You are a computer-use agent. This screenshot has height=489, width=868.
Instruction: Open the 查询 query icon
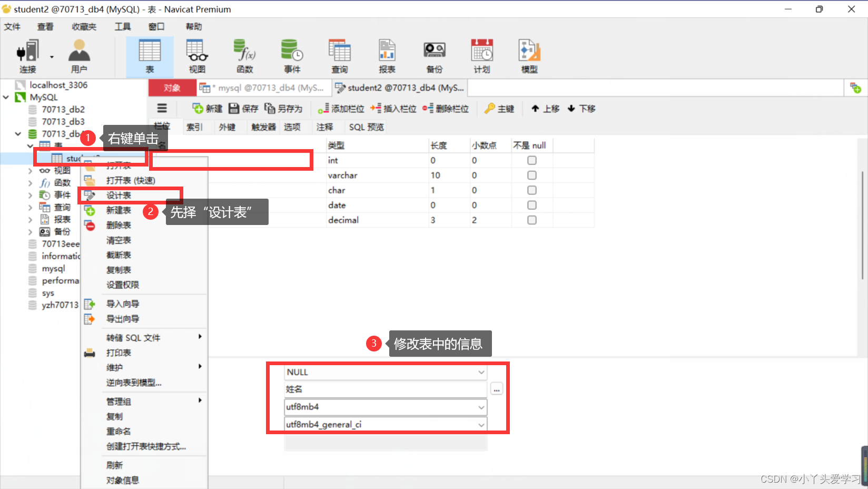coord(339,56)
